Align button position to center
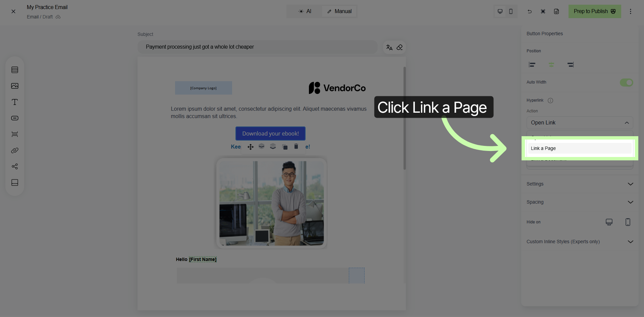 (551, 65)
